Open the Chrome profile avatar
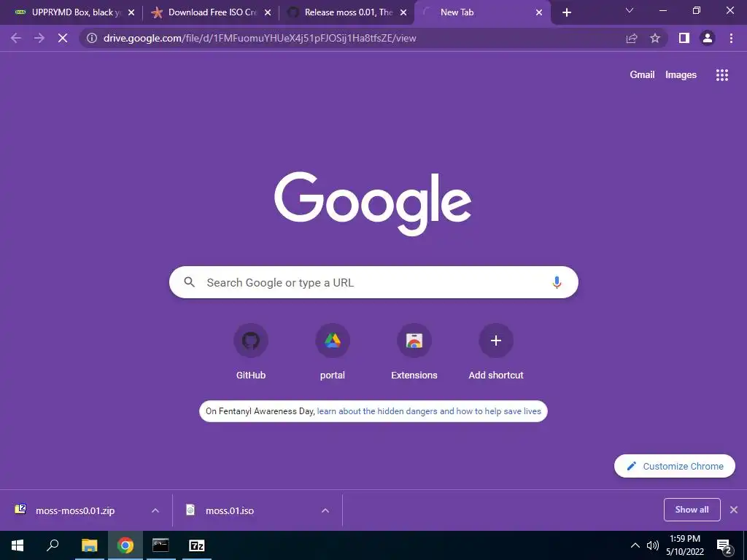This screenshot has width=747, height=560. pyautogui.click(x=708, y=38)
